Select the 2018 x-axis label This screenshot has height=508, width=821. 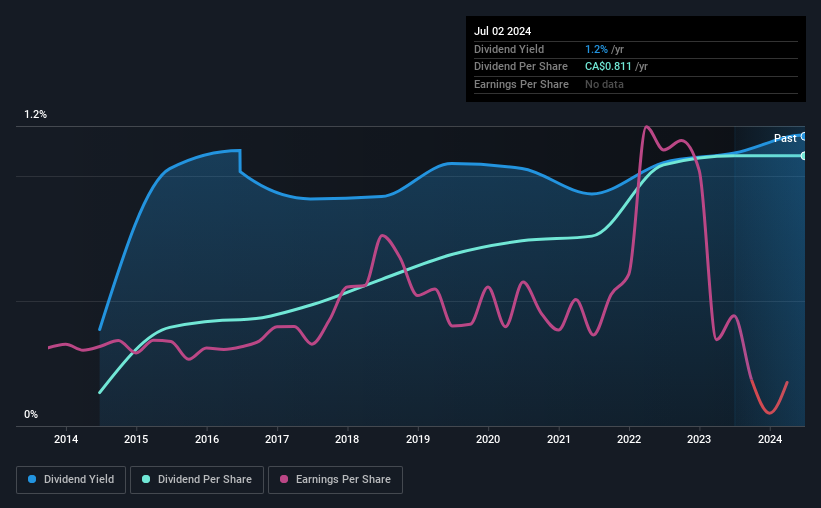coord(347,439)
